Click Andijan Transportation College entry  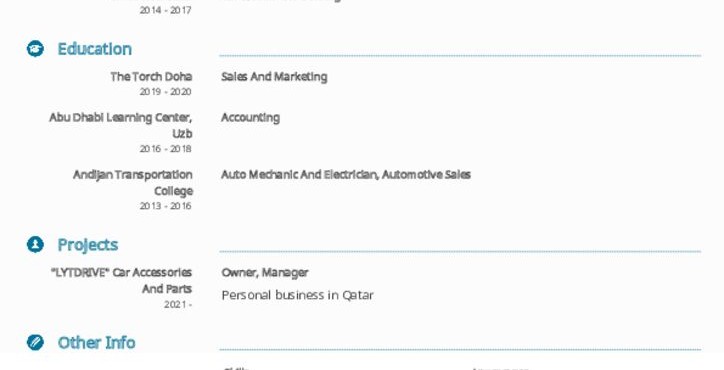133,182
